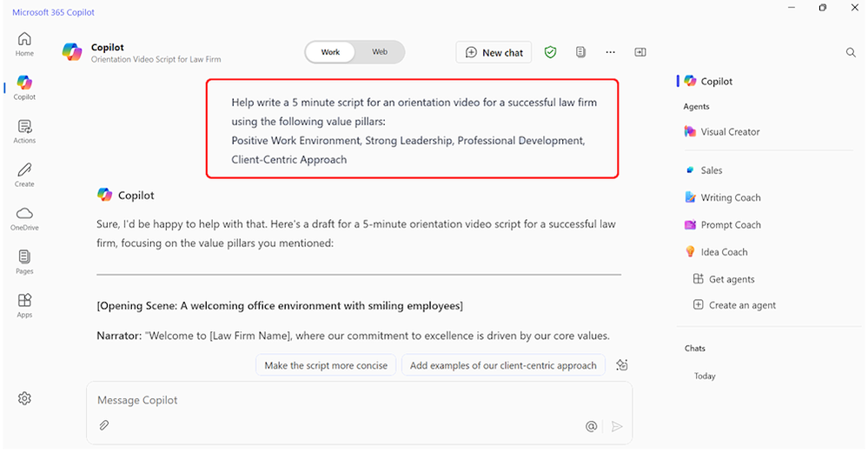
Task: Click Create an agent
Action: [734, 305]
